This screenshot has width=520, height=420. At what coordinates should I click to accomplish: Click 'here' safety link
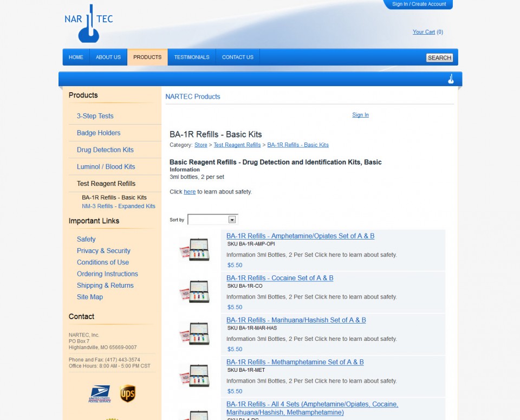click(x=190, y=192)
